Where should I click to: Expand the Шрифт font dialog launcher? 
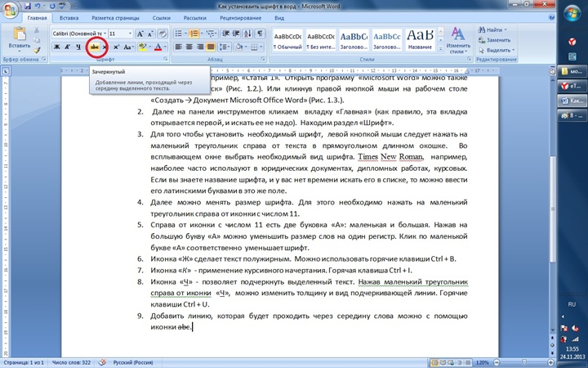pyautogui.click(x=165, y=60)
